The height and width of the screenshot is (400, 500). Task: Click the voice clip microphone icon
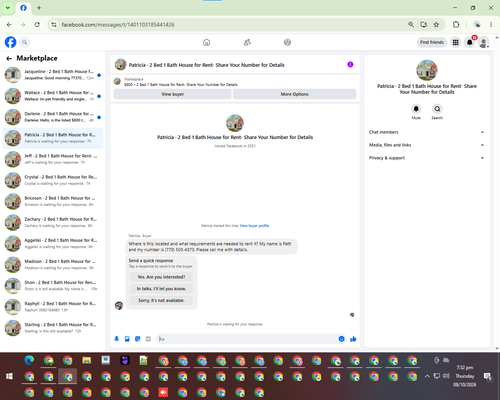click(117, 339)
